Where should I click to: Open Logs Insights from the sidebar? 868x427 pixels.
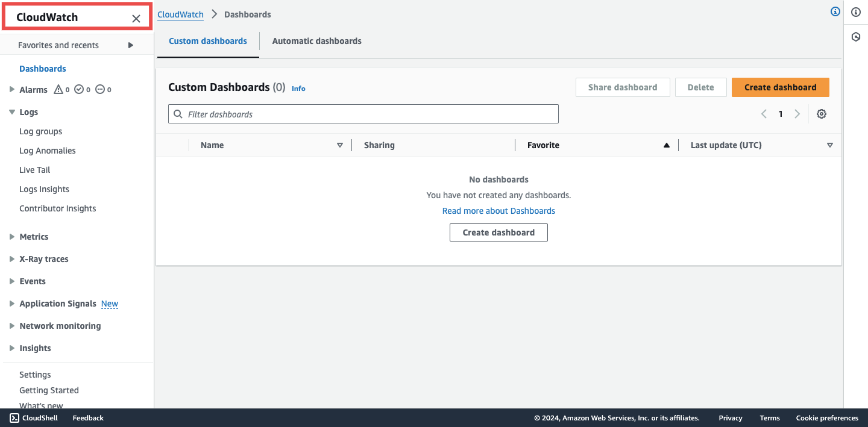click(44, 189)
